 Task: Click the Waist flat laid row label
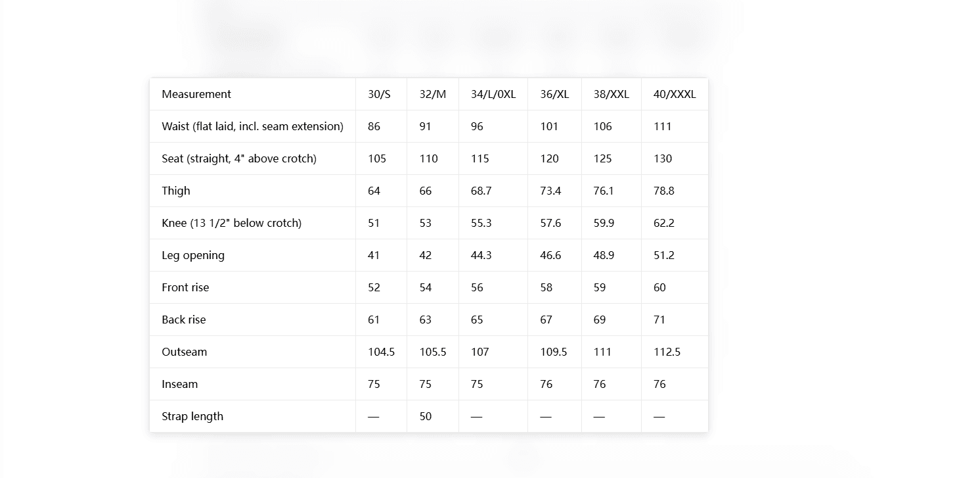pos(253,126)
